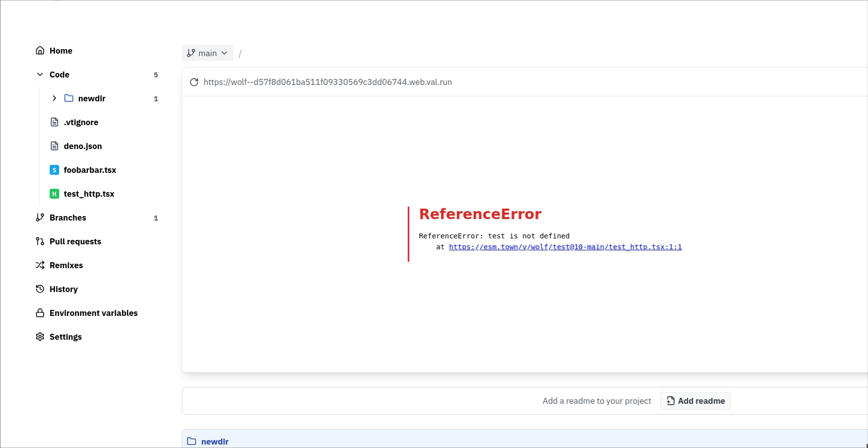
Task: Open the main branch dropdown
Action: click(208, 53)
